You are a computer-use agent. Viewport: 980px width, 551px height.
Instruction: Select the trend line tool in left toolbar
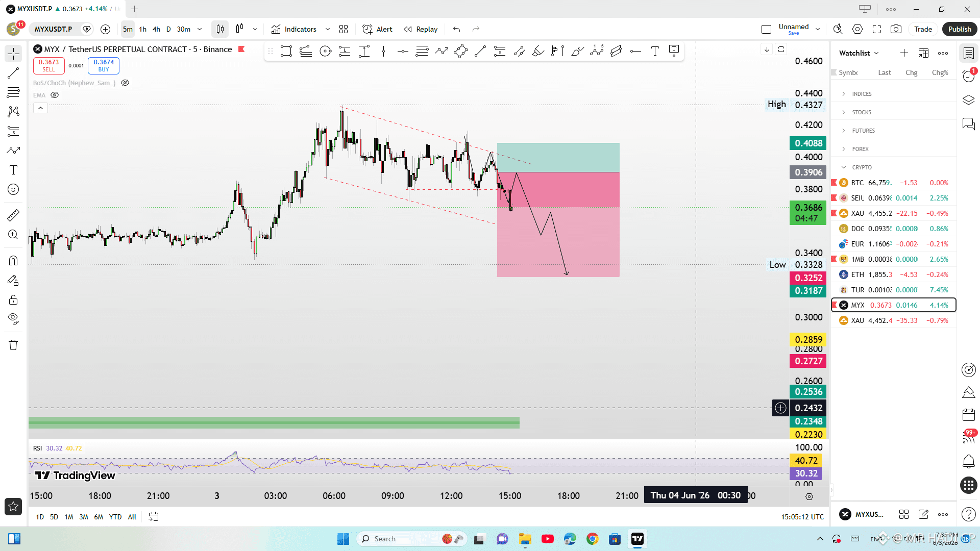coord(13,73)
